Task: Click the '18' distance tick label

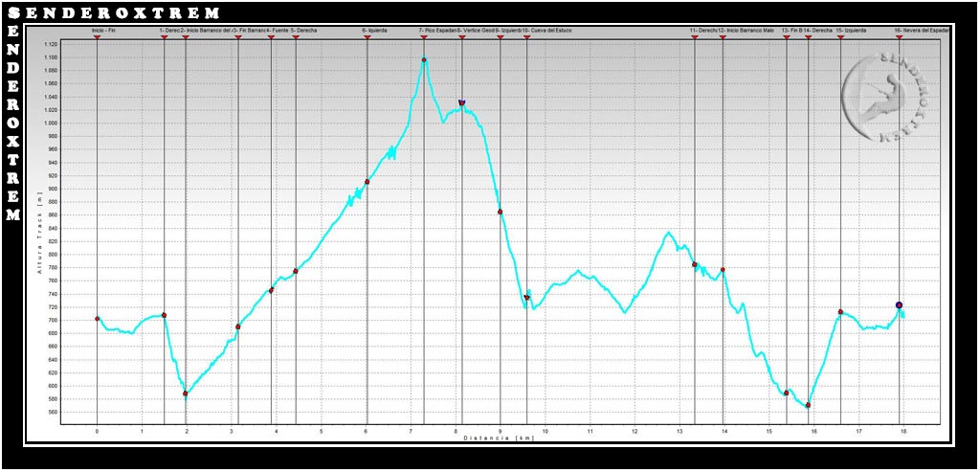Action: (x=903, y=432)
